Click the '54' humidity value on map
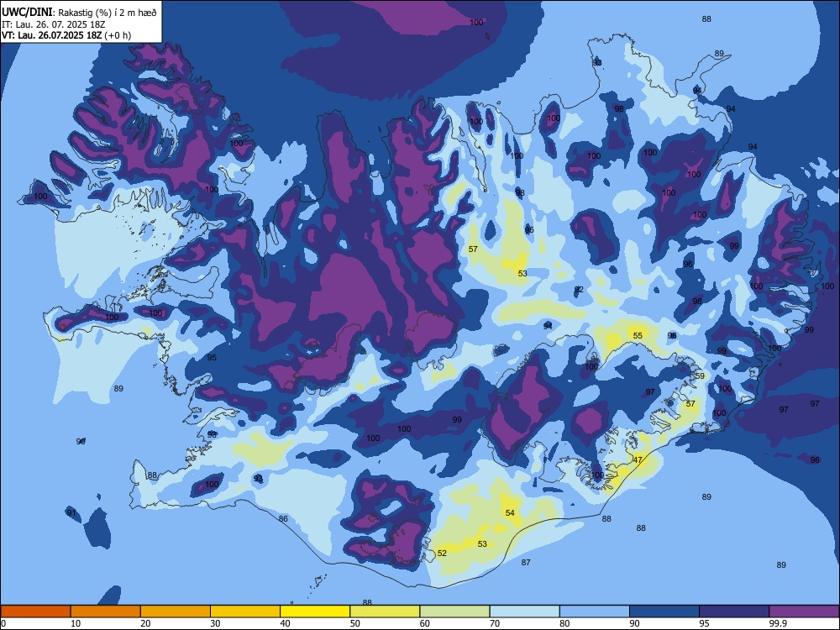Screen dimensions: 840x630 click(510, 513)
